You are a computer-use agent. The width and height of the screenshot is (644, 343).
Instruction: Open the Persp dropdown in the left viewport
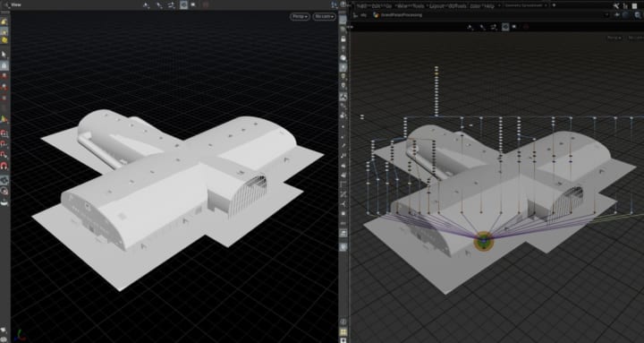(x=300, y=17)
